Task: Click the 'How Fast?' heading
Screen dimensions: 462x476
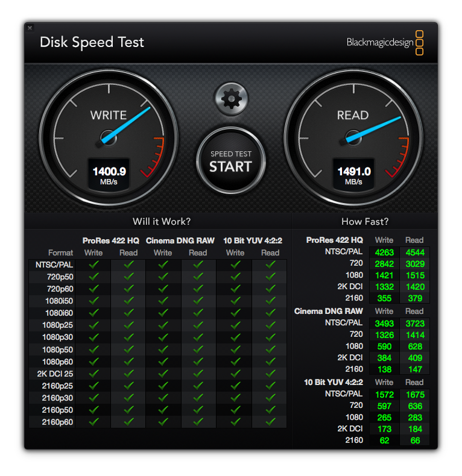Action: (365, 221)
